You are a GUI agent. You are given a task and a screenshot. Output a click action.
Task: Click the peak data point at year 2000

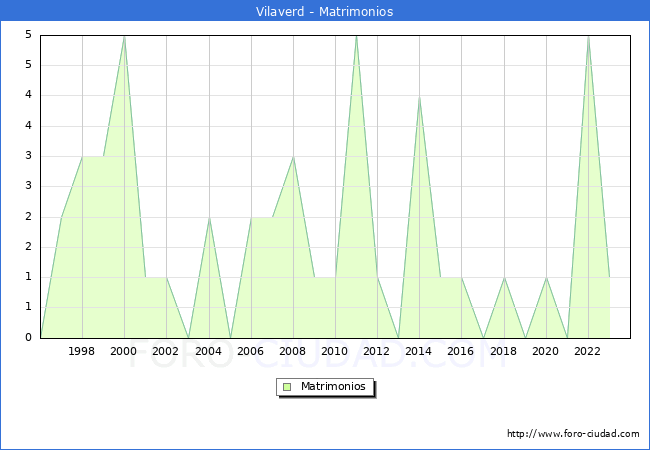pyautogui.click(x=124, y=37)
